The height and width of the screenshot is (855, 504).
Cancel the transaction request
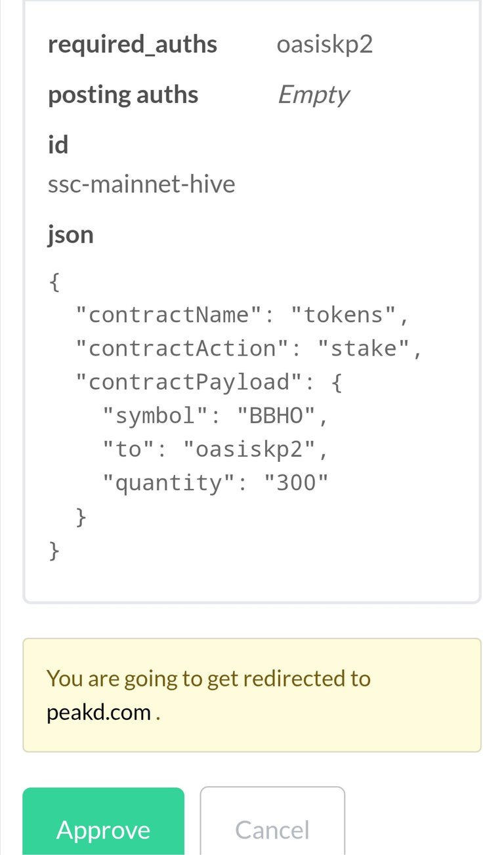pyautogui.click(x=272, y=822)
